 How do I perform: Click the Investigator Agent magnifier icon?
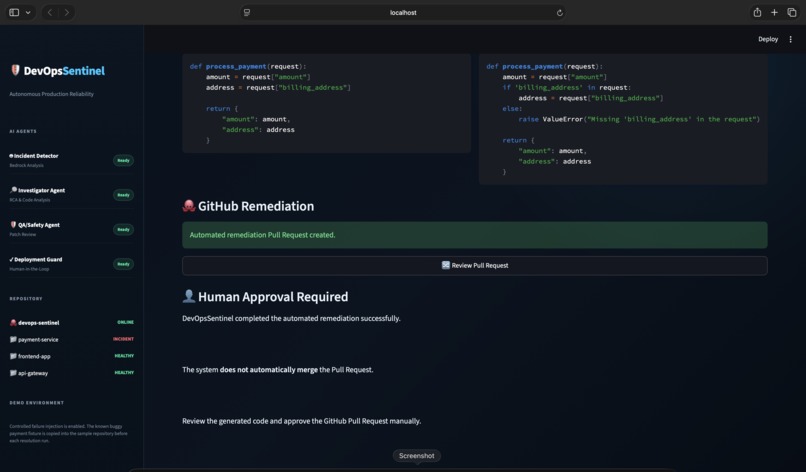[x=13, y=190]
